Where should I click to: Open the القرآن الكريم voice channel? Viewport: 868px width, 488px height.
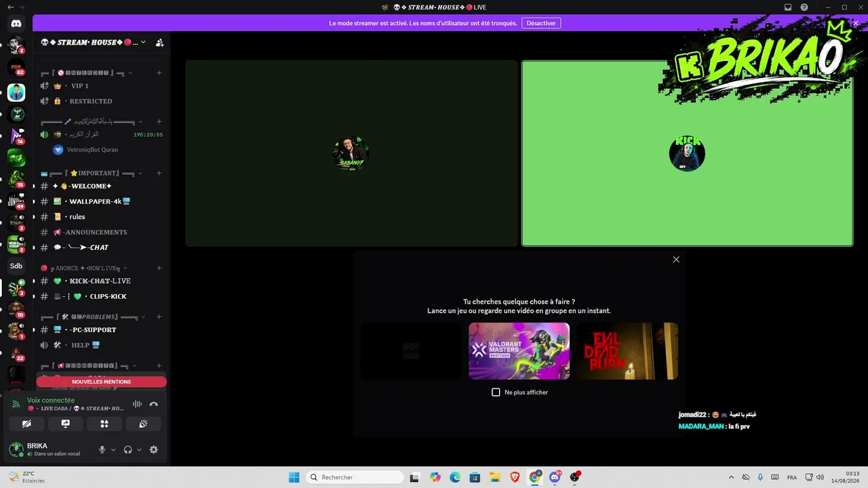click(x=101, y=134)
